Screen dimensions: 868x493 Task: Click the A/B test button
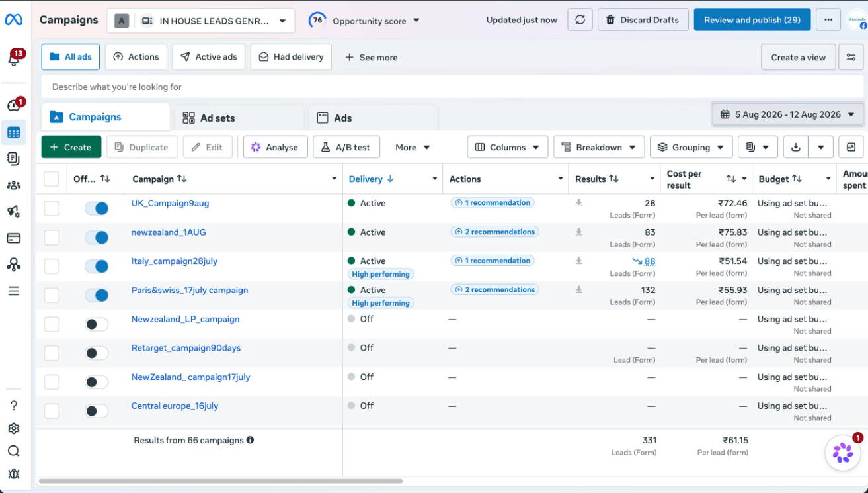click(x=346, y=147)
